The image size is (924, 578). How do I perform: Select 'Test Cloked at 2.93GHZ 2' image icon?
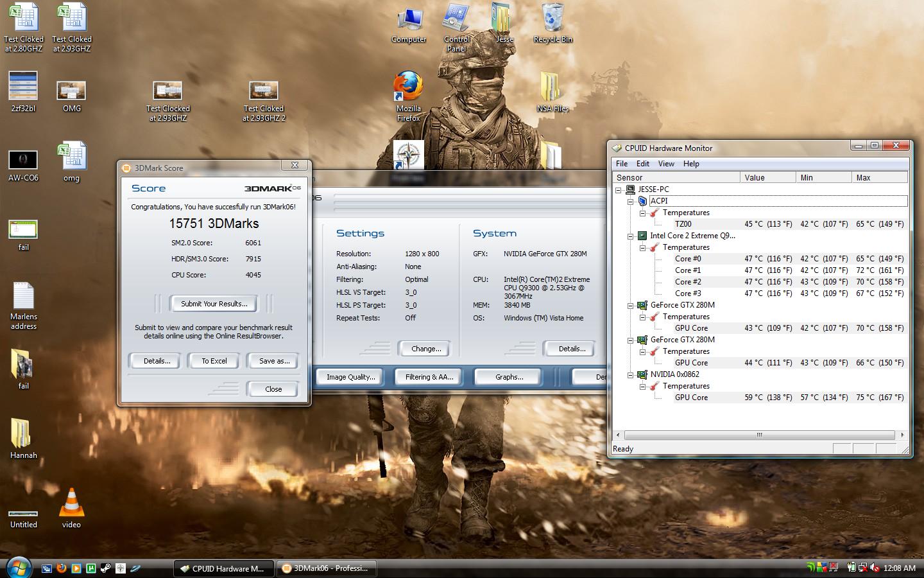(x=264, y=100)
